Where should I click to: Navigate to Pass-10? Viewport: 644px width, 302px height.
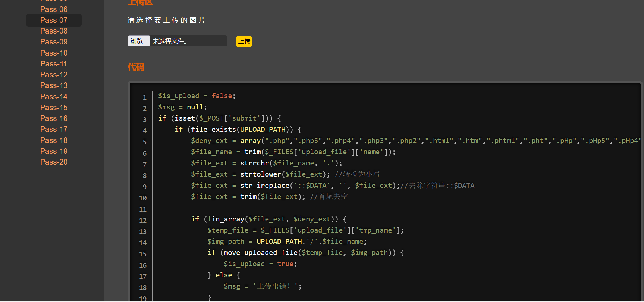coord(54,53)
